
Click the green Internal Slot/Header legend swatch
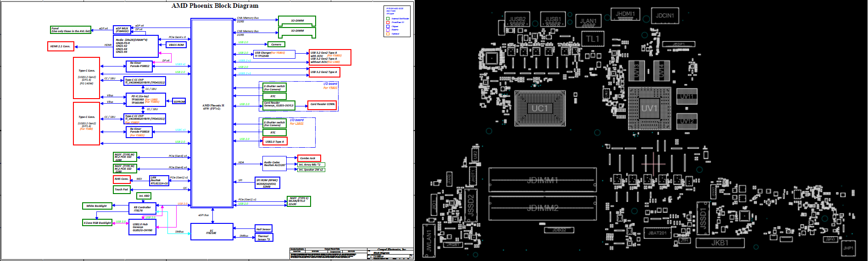[x=388, y=19]
